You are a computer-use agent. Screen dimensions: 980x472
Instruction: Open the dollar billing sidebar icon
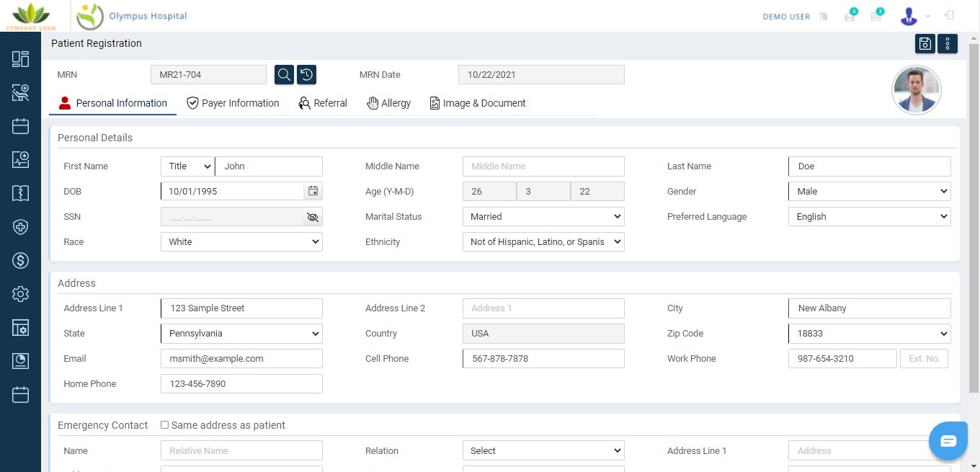point(20,260)
